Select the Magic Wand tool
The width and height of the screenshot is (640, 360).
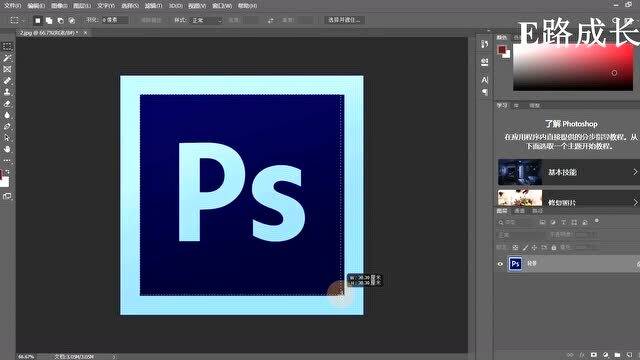[7, 58]
